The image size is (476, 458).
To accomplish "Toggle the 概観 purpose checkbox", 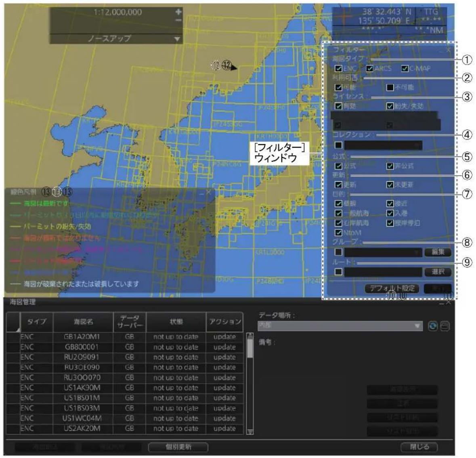I will pos(338,204).
